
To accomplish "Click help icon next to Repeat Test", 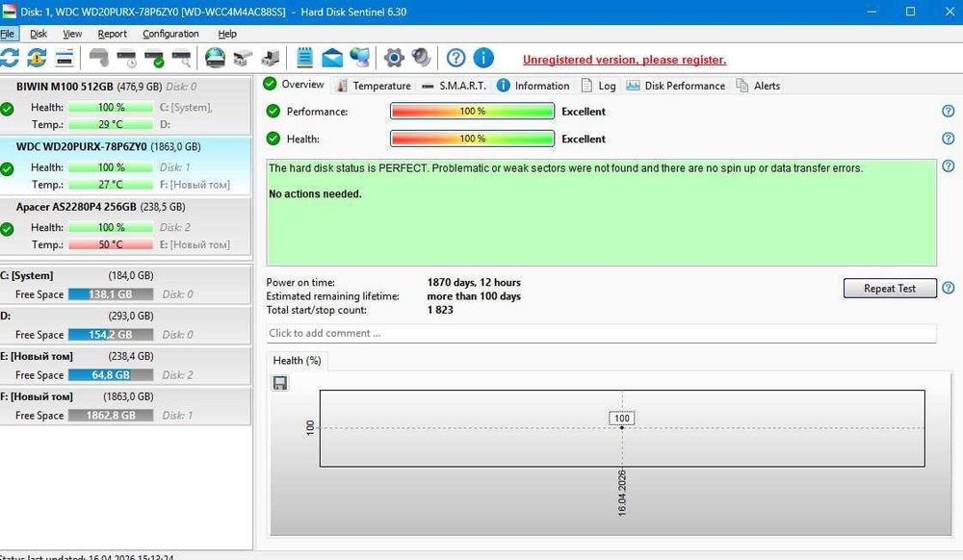I will point(949,288).
